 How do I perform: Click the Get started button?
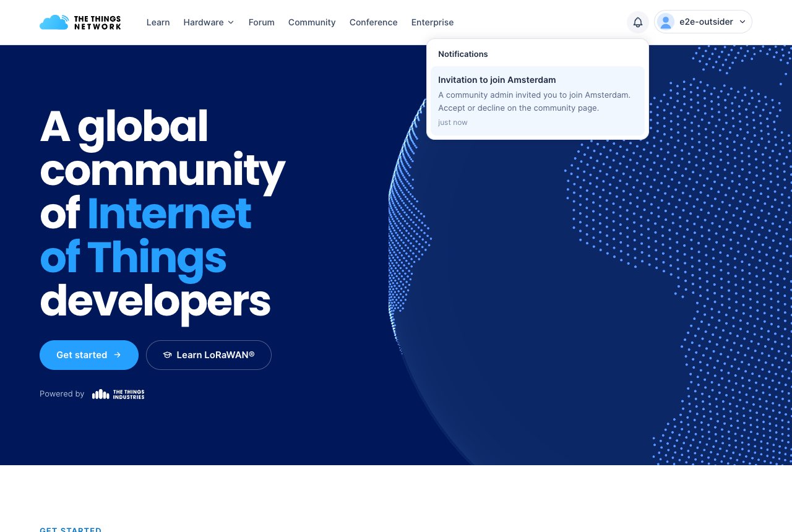[89, 355]
